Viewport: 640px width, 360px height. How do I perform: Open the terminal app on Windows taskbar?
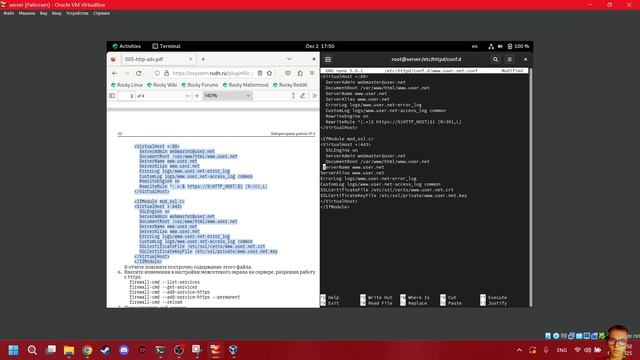[160, 350]
